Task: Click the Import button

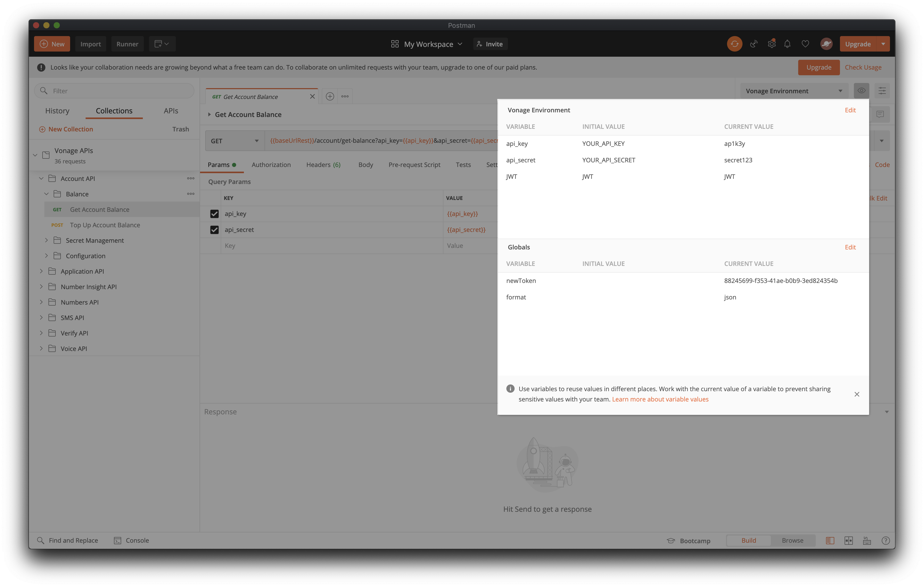Action: point(90,44)
